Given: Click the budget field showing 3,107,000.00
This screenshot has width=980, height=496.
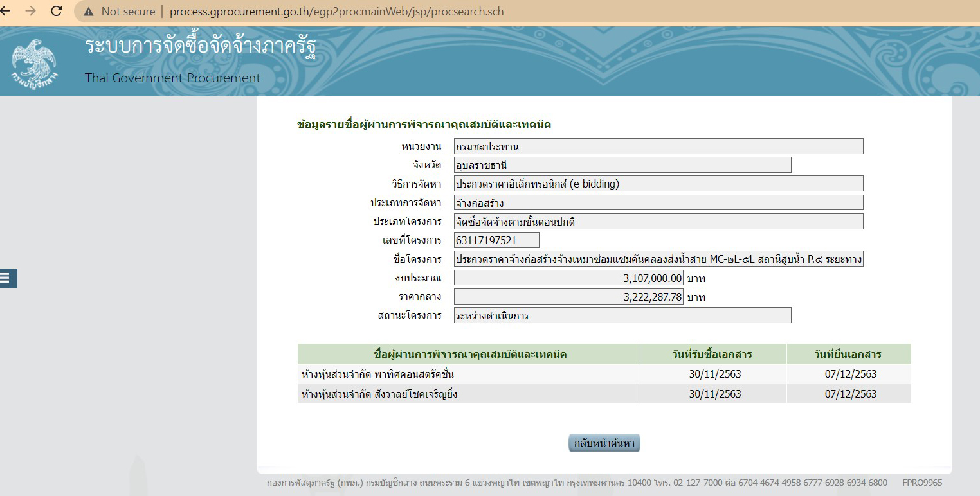Looking at the screenshot, I should pos(568,278).
